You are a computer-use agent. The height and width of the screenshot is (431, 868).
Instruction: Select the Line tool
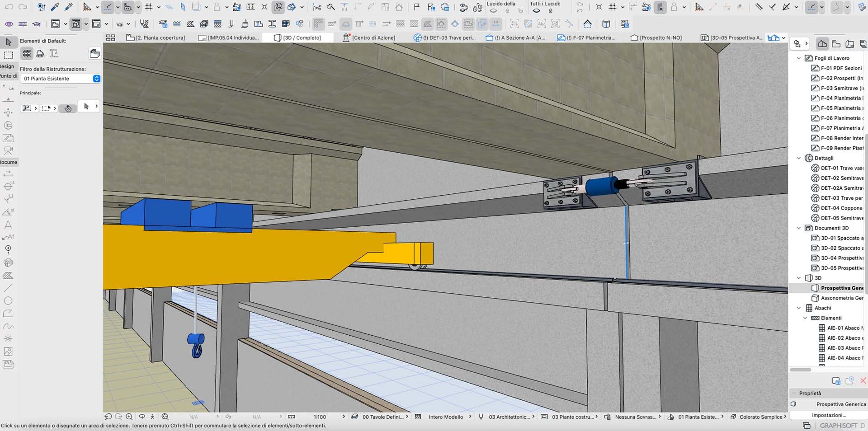(x=8, y=288)
